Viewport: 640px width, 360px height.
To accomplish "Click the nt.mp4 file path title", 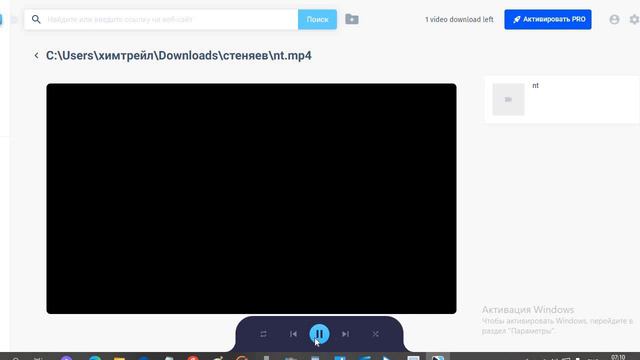I will click(x=178, y=56).
